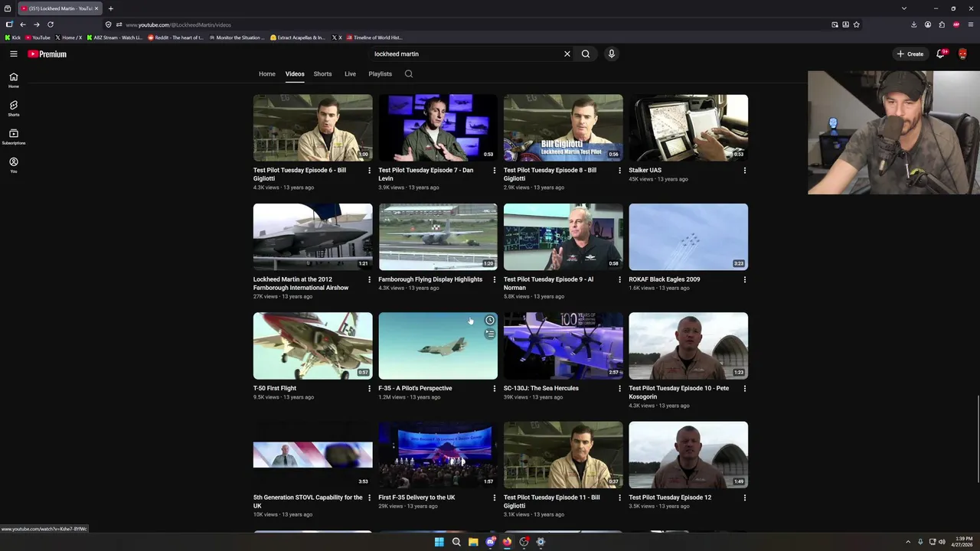Viewport: 980px width, 551px height.
Task: Open options menu for T-50 First Flight
Action: [369, 389]
